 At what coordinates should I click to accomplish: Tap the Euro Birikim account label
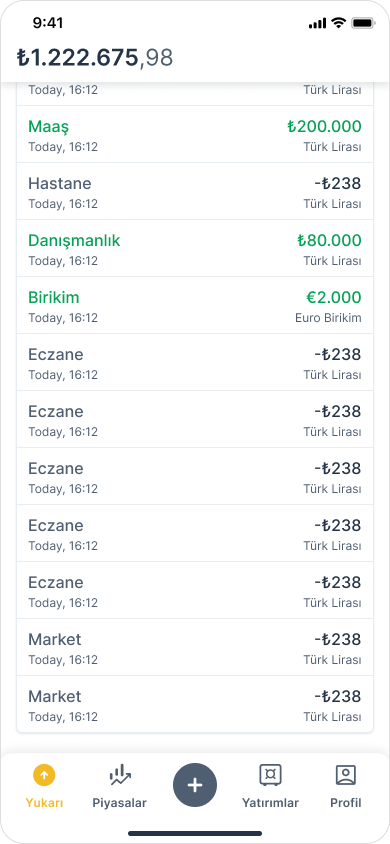[328, 318]
